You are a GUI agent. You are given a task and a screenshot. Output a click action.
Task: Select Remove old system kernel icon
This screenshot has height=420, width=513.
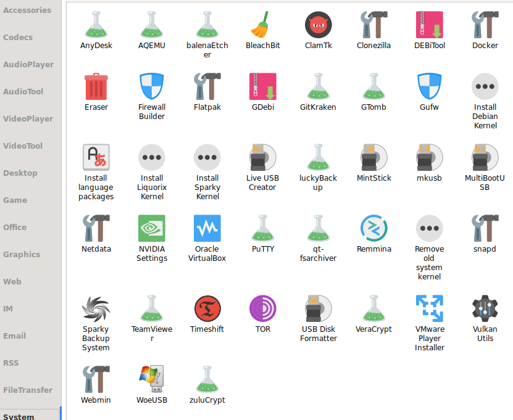pos(430,228)
